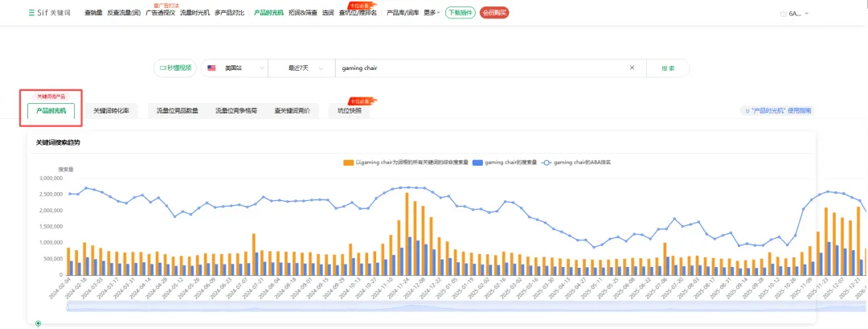Select 产品时光机 in the top navigation

point(268,13)
